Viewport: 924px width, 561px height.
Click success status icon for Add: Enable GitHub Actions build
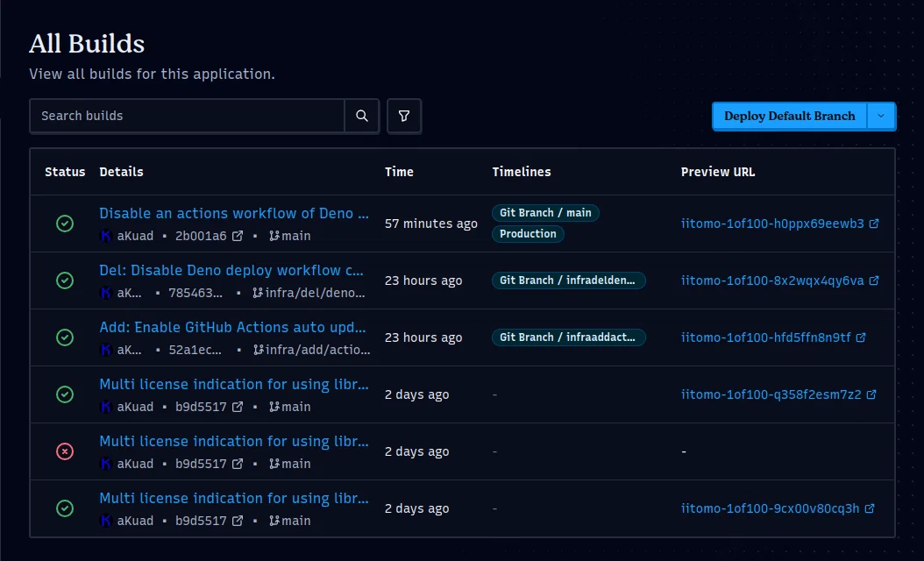coord(65,337)
